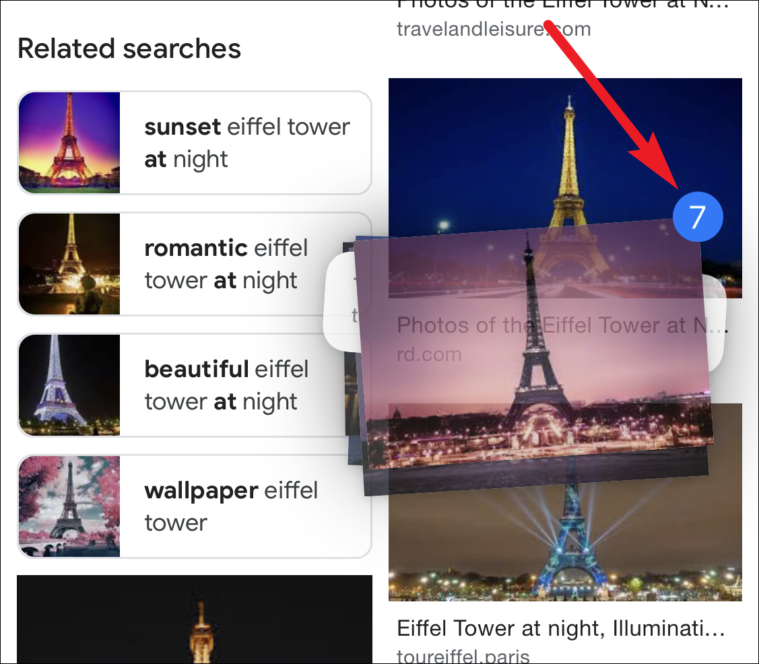The image size is (759, 664).
Task: Select the beautiful blue-lit Eiffel Tower thumbnail
Action: coord(69,385)
